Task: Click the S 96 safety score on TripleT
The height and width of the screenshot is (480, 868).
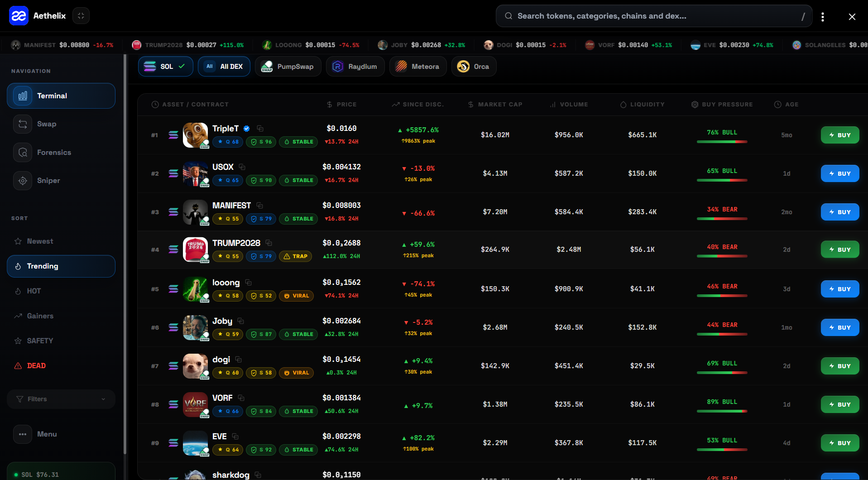Action: [261, 142]
